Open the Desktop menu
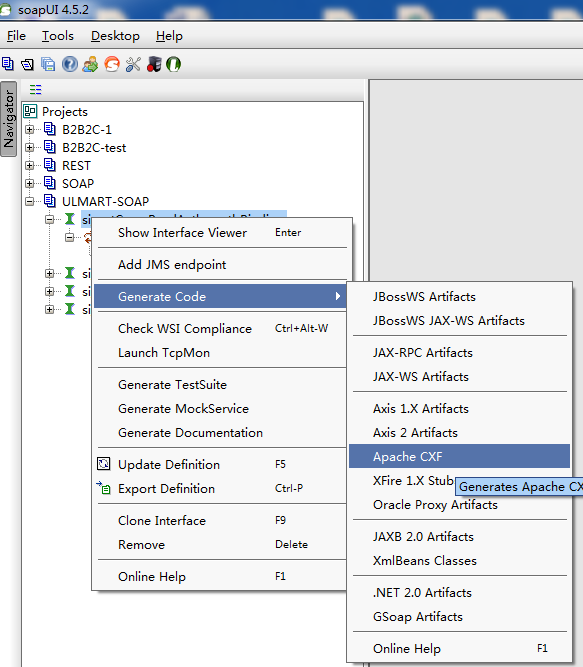Screen dimensions: 583x667 [x=115, y=36]
